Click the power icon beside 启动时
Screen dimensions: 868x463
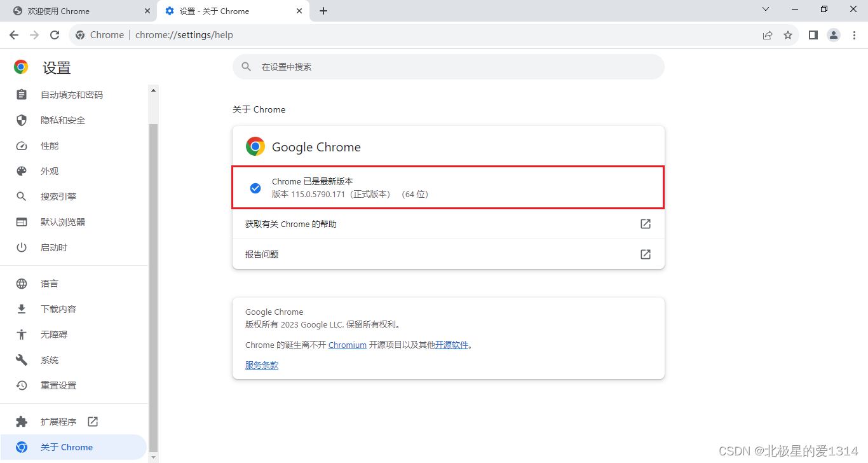click(22, 247)
